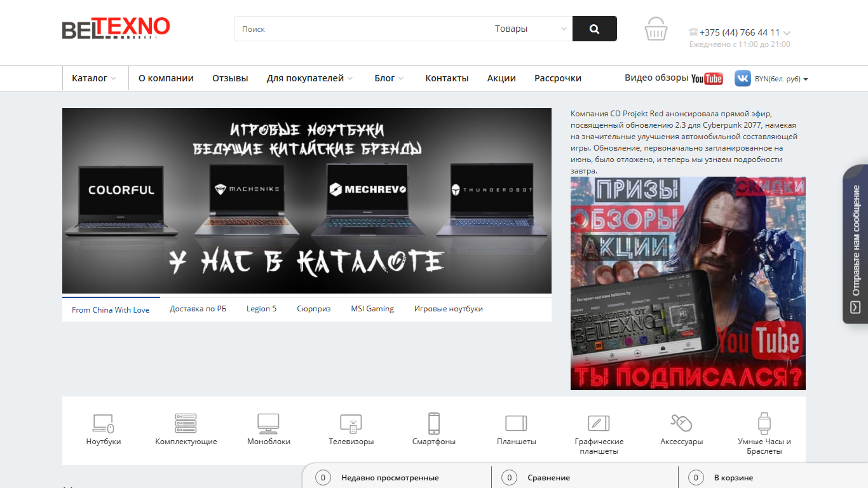
Task: Open the BYN currency selector
Action: tap(782, 79)
